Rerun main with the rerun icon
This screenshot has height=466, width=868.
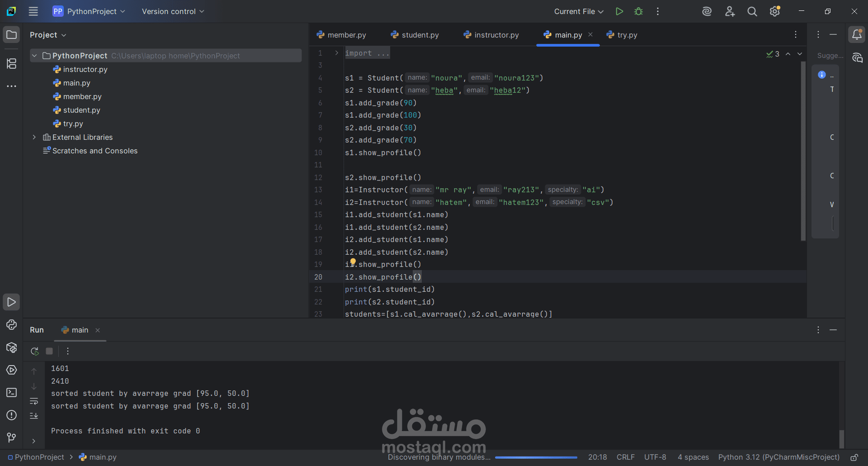[x=34, y=351]
